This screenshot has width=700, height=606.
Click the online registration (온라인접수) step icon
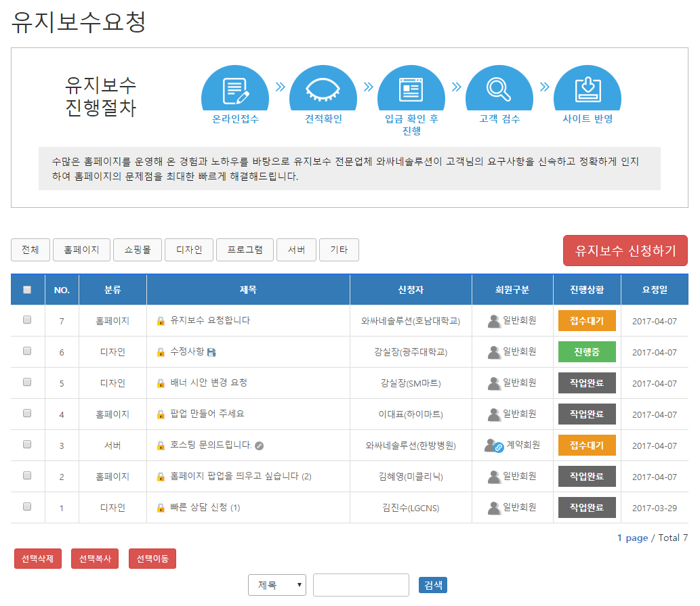pyautogui.click(x=235, y=89)
